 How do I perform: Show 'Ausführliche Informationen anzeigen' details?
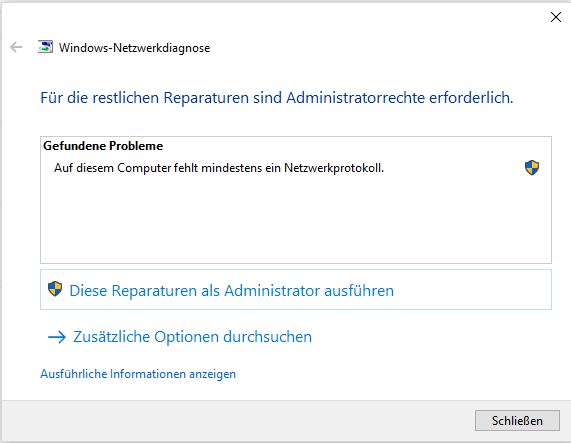pyautogui.click(x=138, y=374)
